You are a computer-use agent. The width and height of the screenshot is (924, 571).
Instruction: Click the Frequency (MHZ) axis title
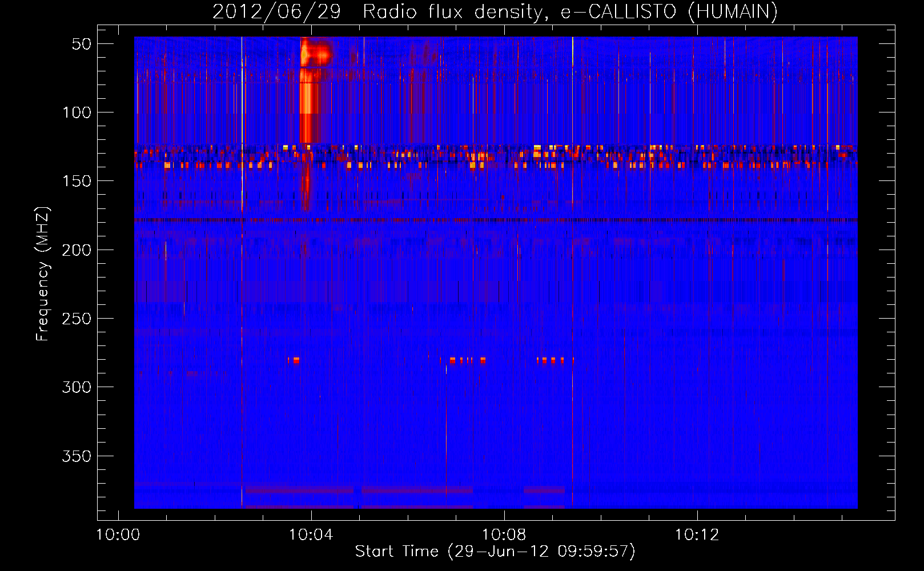(42, 274)
